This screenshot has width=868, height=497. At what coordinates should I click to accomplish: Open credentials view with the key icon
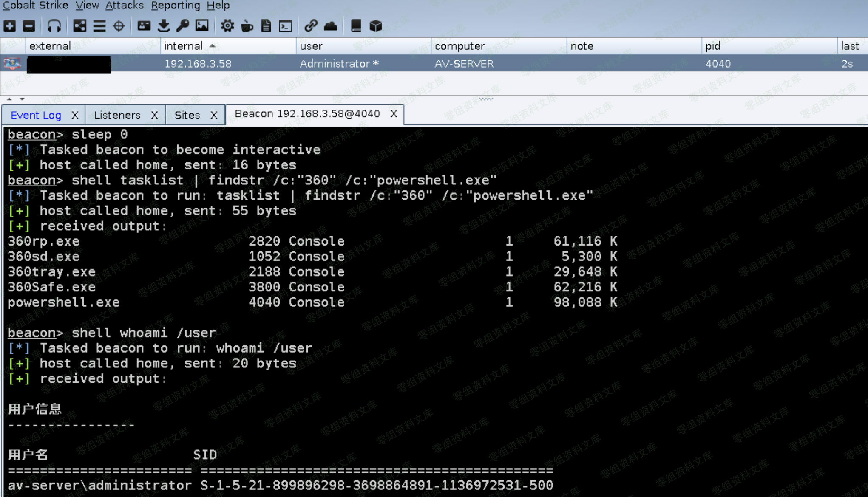(183, 26)
